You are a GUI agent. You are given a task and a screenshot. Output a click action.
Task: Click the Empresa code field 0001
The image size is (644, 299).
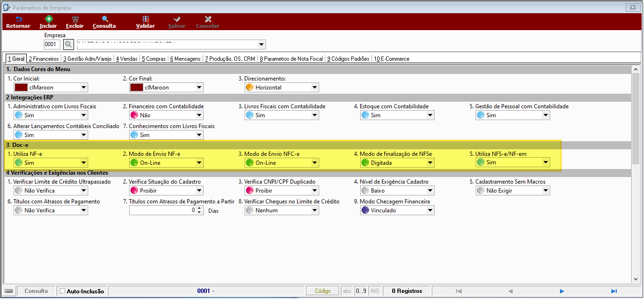coord(52,44)
